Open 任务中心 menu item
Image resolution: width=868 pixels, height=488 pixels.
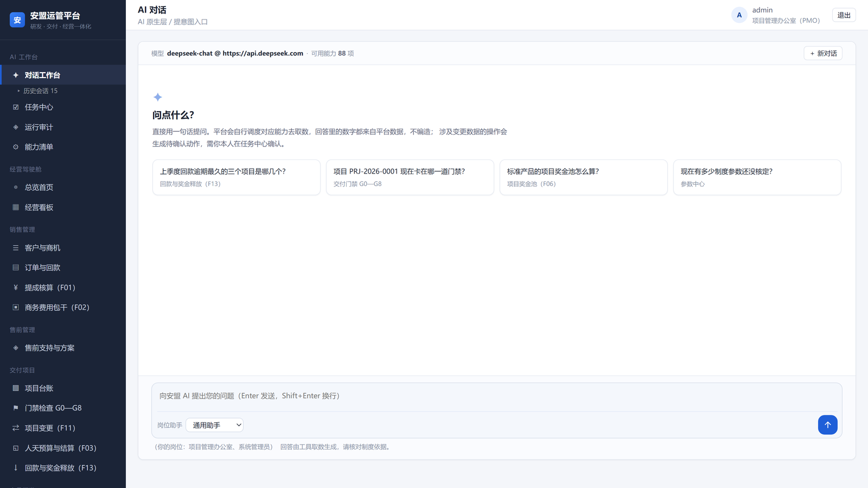pyautogui.click(x=63, y=107)
